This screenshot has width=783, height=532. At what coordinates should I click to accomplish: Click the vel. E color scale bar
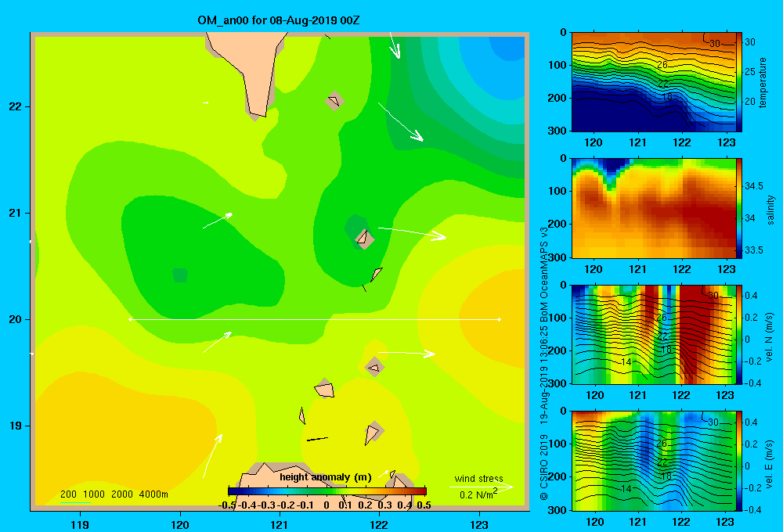[x=739, y=461]
